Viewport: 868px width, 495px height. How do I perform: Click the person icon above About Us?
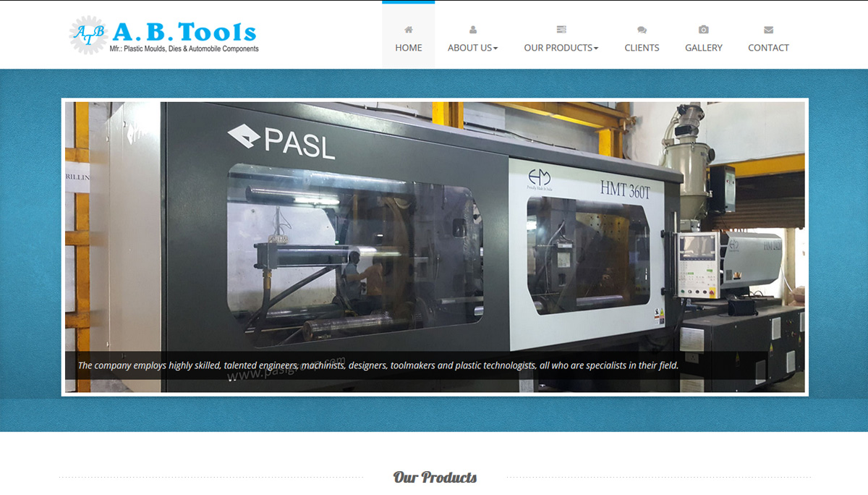pos(473,30)
